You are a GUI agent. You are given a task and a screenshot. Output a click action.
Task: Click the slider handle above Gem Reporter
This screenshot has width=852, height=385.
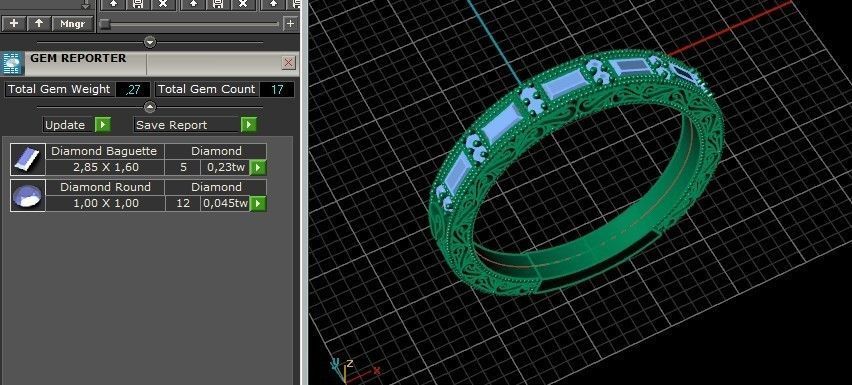pos(105,23)
